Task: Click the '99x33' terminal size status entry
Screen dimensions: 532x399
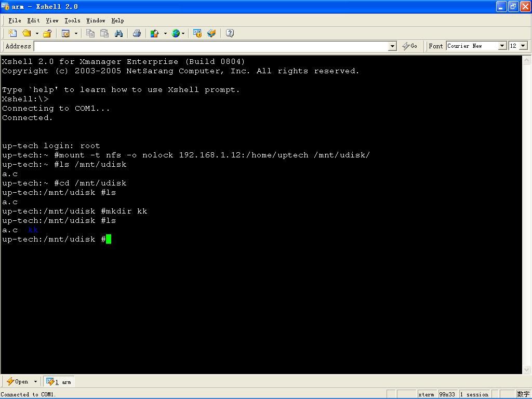Action: click(x=447, y=395)
